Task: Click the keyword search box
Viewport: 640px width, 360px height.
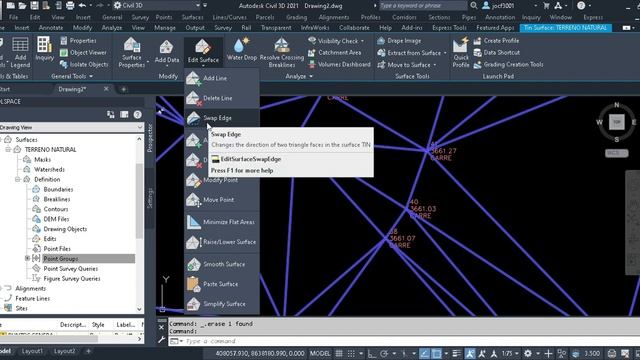Action: 423,6
